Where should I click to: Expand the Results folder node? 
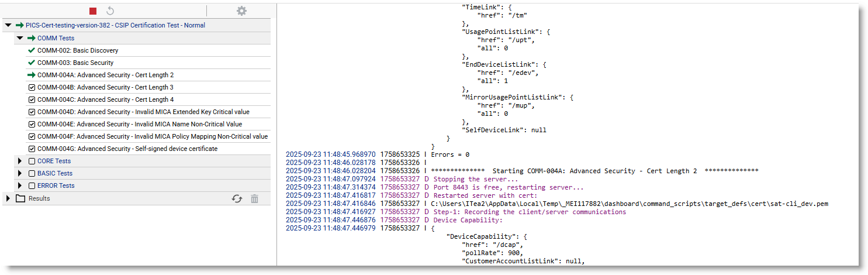click(x=8, y=198)
